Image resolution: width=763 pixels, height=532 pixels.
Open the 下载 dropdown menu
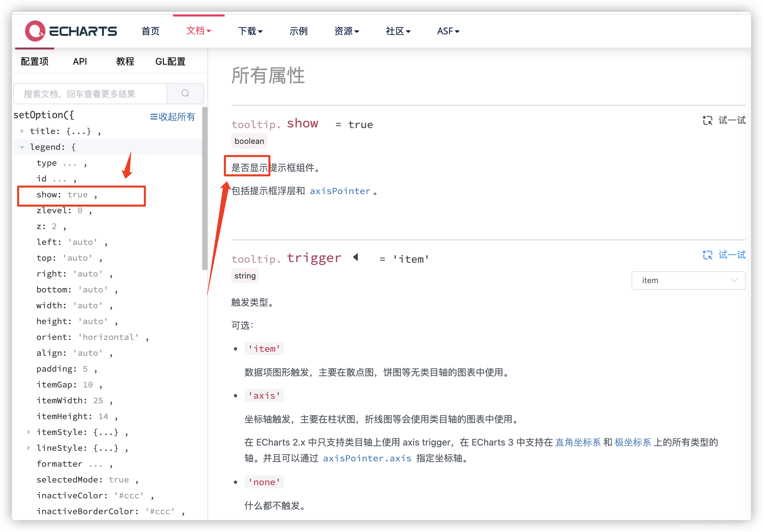[x=250, y=31]
